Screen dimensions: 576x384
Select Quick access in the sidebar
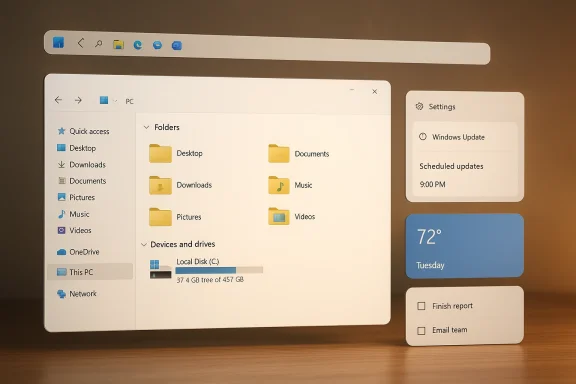84,131
